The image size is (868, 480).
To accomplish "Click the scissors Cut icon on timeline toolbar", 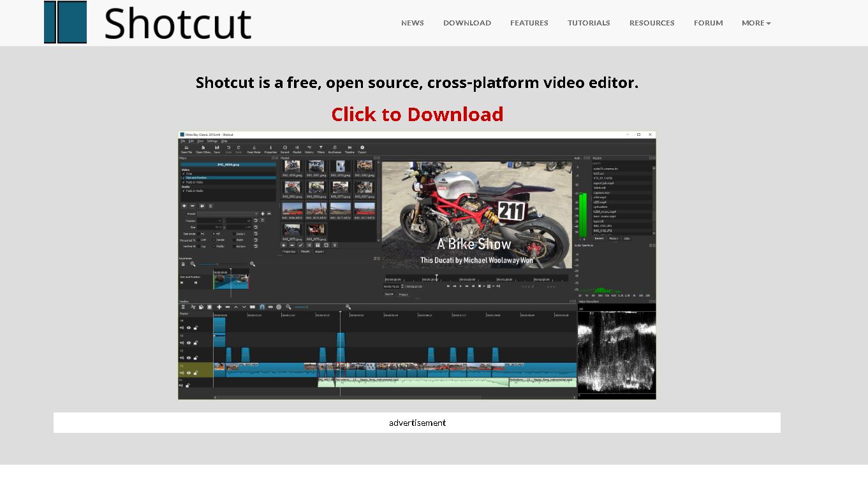I will [193, 307].
